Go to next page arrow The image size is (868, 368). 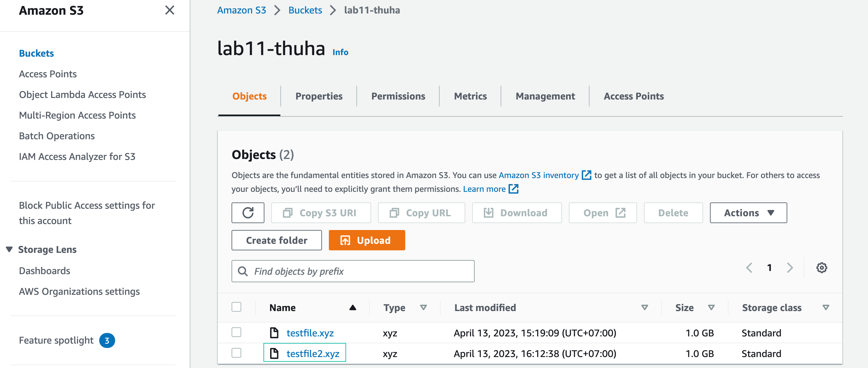[789, 268]
